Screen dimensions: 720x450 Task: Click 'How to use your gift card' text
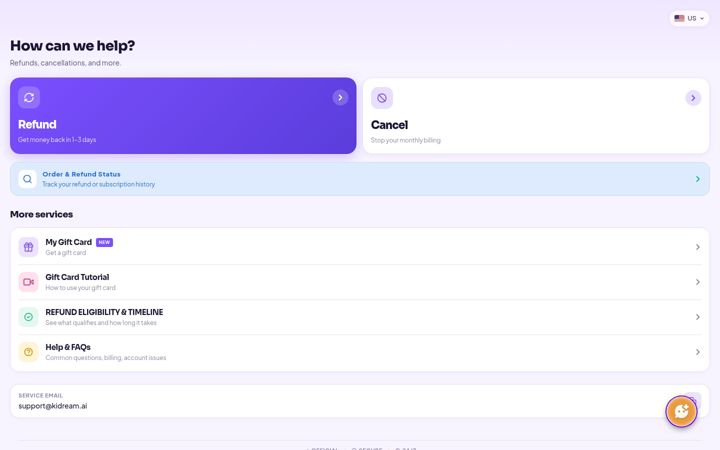pos(80,288)
